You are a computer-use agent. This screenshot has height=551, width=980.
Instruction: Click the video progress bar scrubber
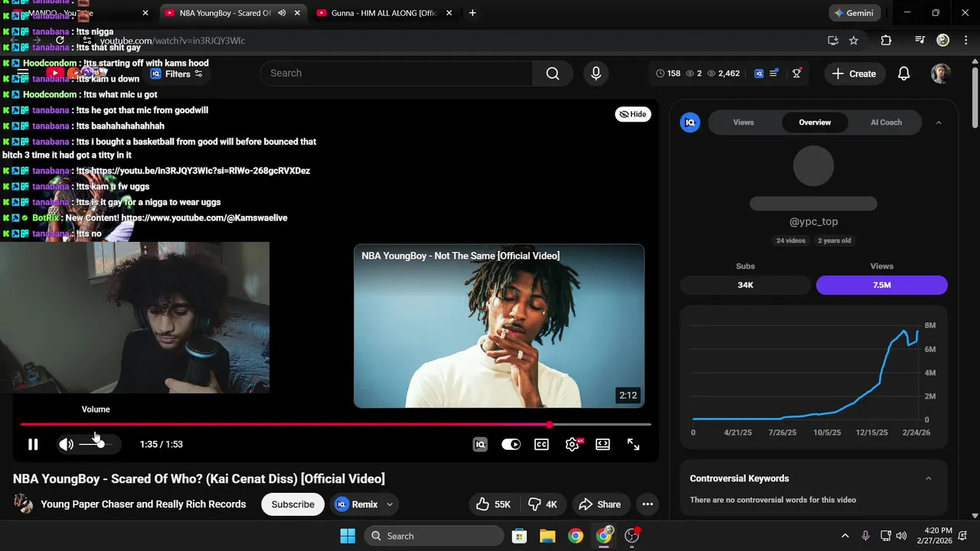tap(549, 424)
